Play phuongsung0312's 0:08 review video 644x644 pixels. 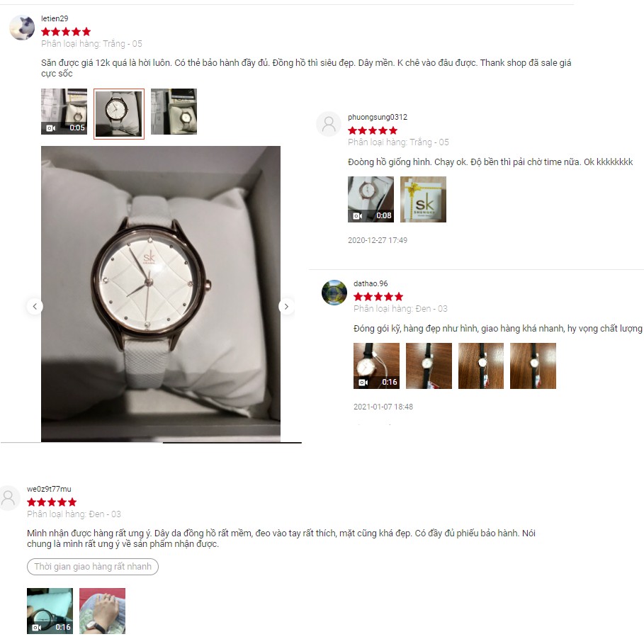tap(371, 199)
